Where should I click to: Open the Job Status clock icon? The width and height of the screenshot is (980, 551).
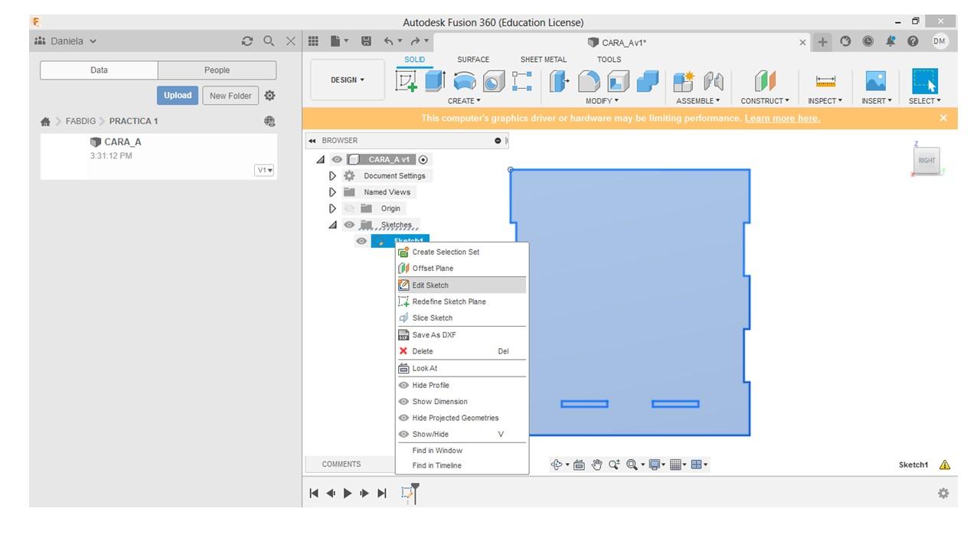[867, 42]
